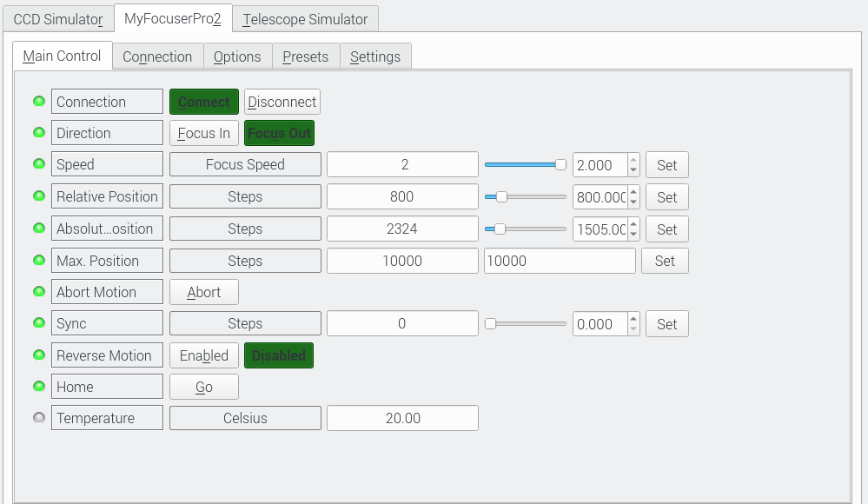Click the Abort button
This screenshot has height=504, width=868.
203,292
